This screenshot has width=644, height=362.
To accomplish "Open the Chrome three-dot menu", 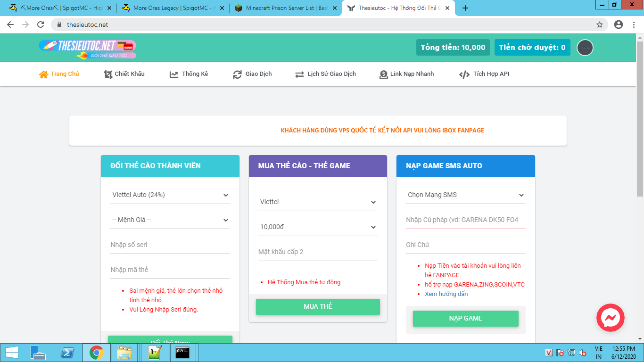I will coord(634,25).
